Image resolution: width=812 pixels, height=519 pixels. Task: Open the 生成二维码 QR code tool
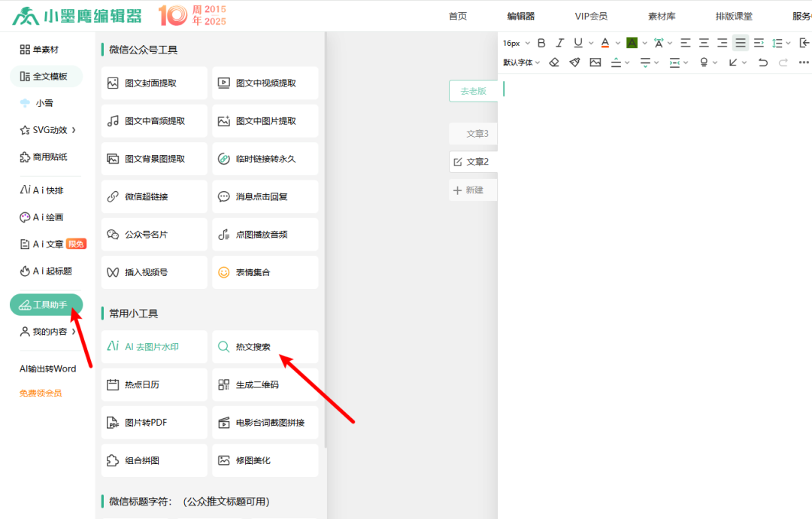[265, 384]
